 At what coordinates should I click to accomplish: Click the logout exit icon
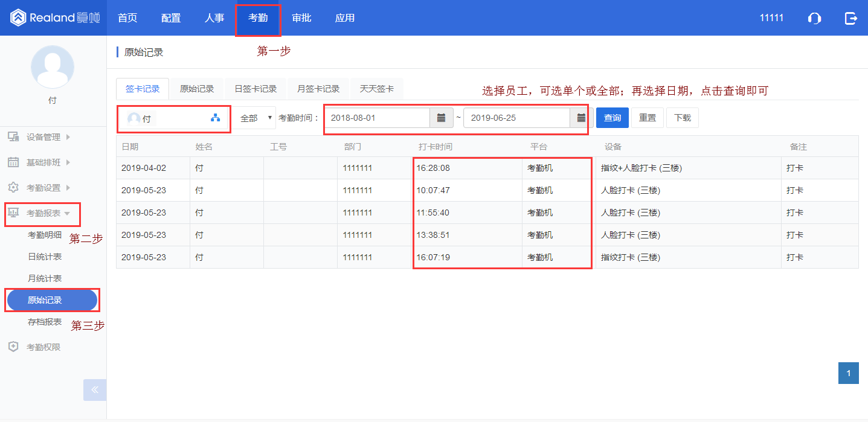[x=851, y=18]
